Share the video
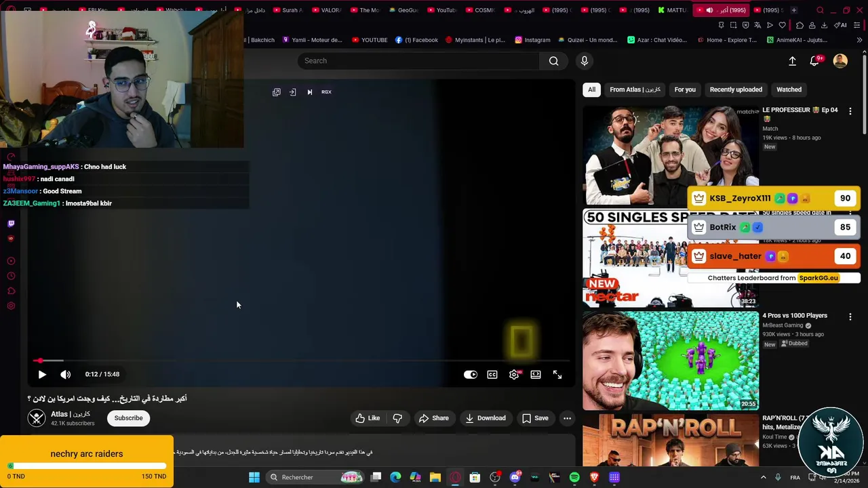This screenshot has width=868, height=488. coord(433,418)
